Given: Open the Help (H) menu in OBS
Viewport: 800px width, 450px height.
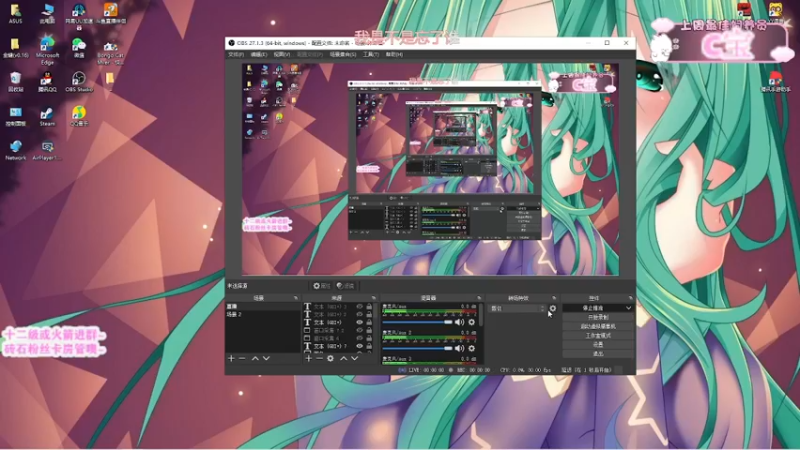Looking at the screenshot, I should pyautogui.click(x=394, y=54).
